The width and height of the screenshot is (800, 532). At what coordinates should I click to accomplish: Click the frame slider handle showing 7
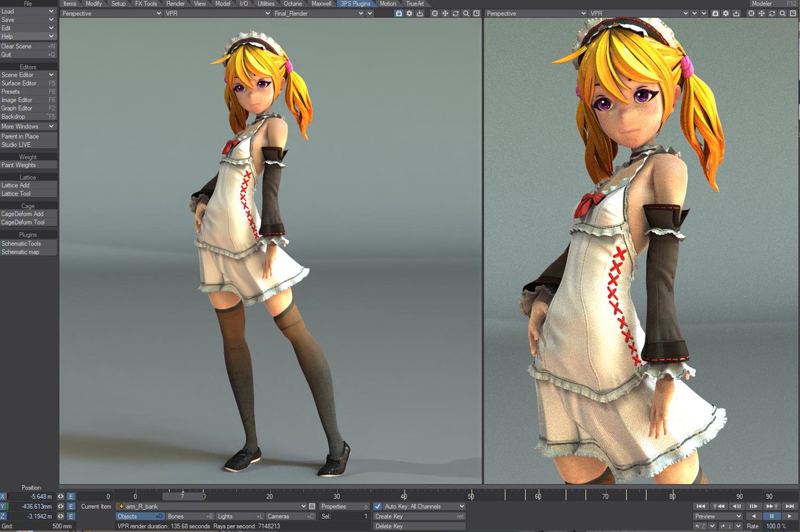(183, 496)
